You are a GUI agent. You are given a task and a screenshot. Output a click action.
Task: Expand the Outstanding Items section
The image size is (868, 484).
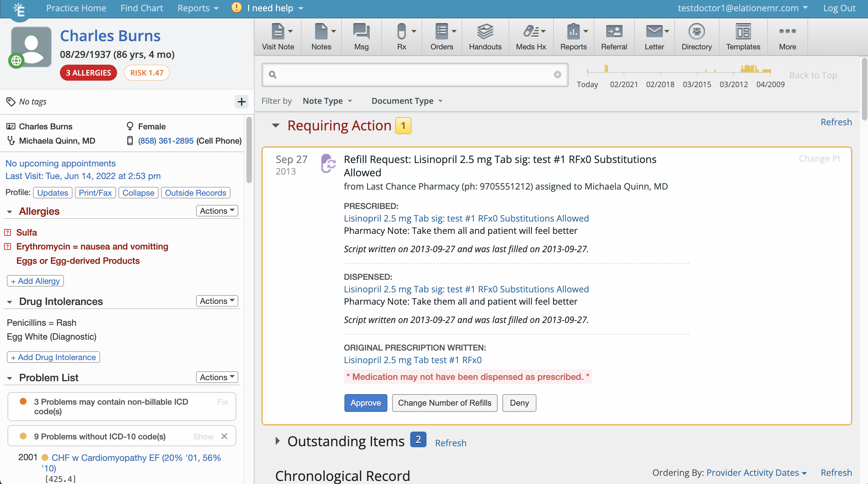277,441
